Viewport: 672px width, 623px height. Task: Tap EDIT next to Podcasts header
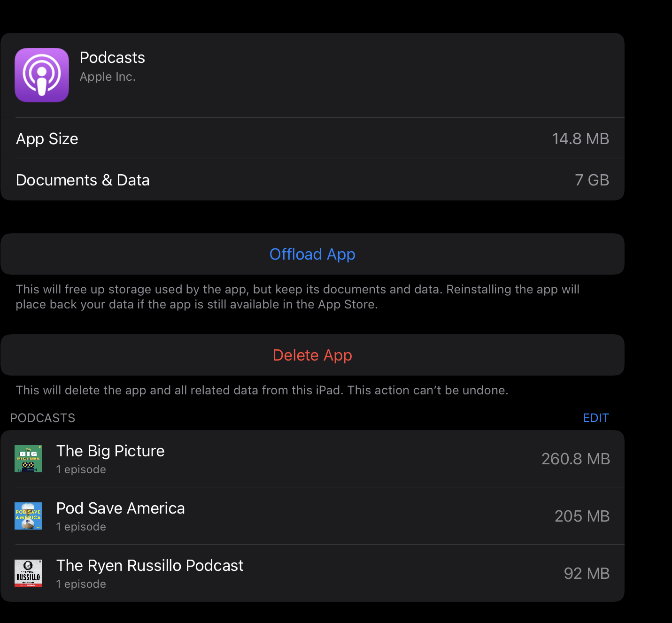[x=596, y=418]
